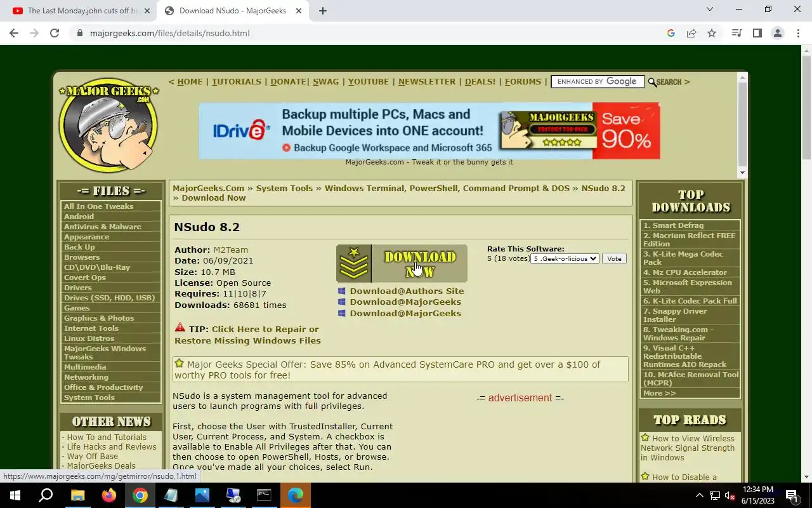Viewport: 812px width, 508px height.
Task: Click More >> in Top Downloads
Action: click(x=660, y=393)
